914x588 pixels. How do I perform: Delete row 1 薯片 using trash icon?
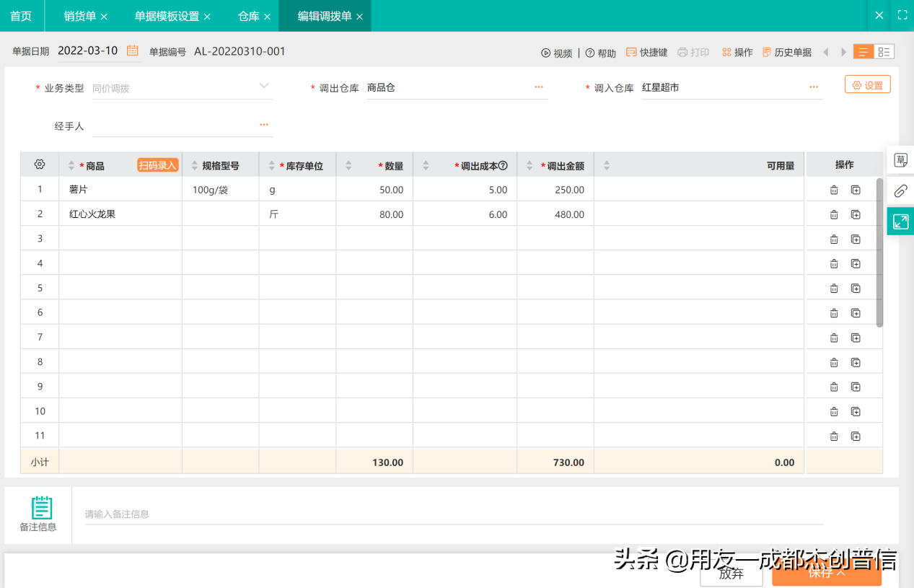click(833, 189)
